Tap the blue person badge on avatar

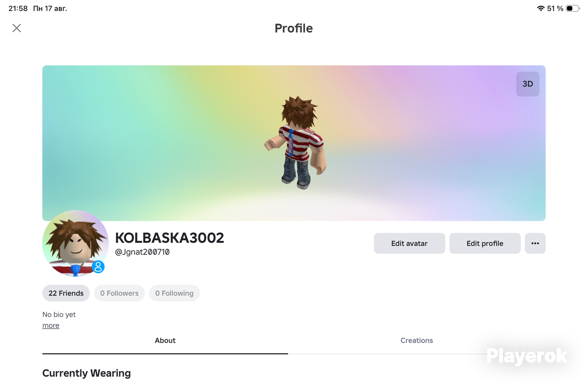coord(98,267)
